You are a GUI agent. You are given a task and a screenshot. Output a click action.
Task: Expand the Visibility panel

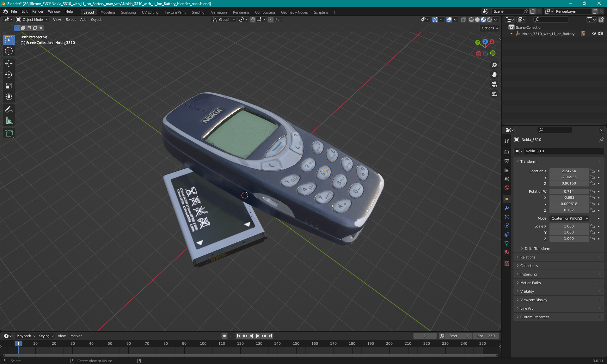527,291
